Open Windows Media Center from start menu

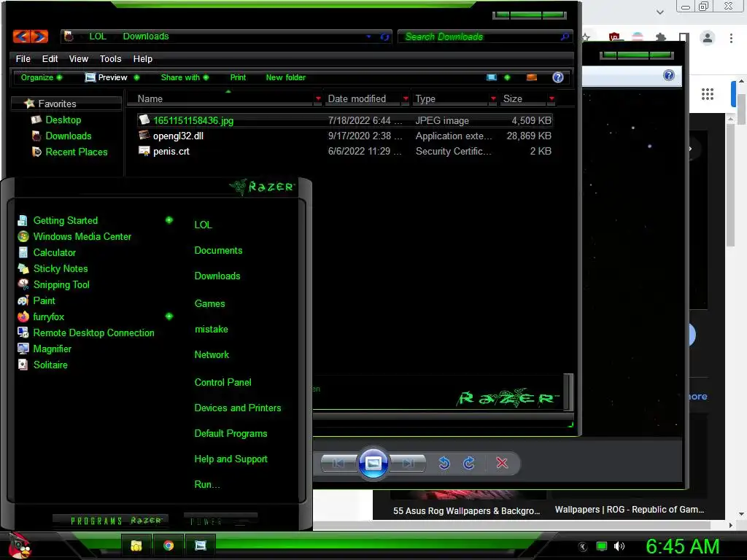point(74,237)
